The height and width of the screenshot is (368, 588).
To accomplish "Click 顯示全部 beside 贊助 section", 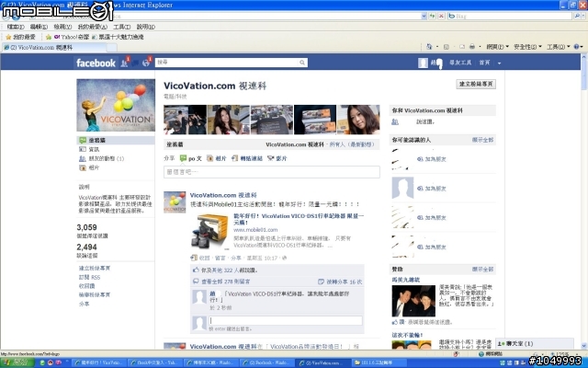I will coord(482,270).
